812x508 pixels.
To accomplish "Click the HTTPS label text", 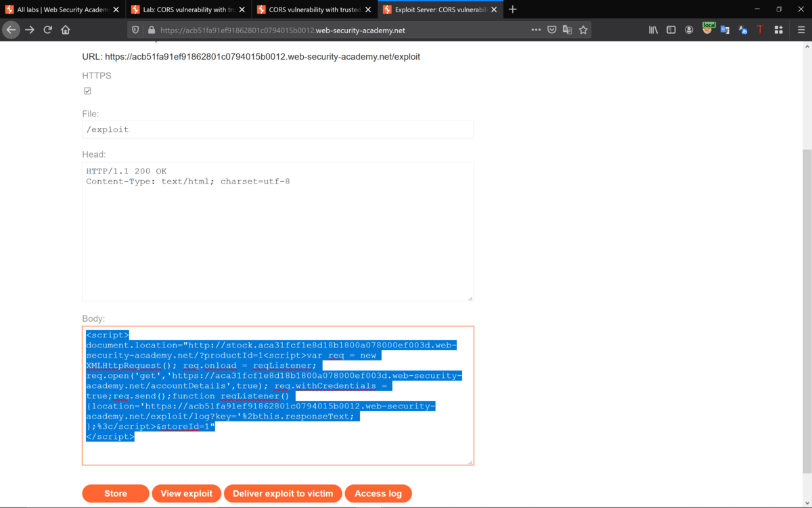I will (97, 76).
